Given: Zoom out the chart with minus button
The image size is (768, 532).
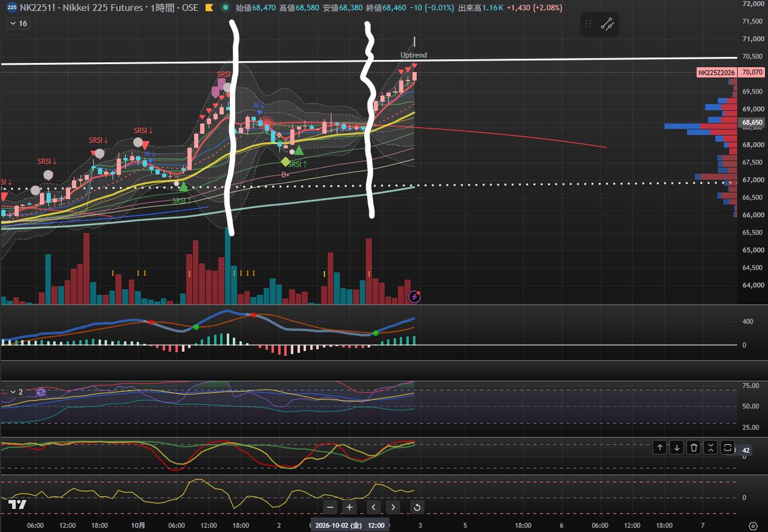Looking at the screenshot, I should pos(330,508).
